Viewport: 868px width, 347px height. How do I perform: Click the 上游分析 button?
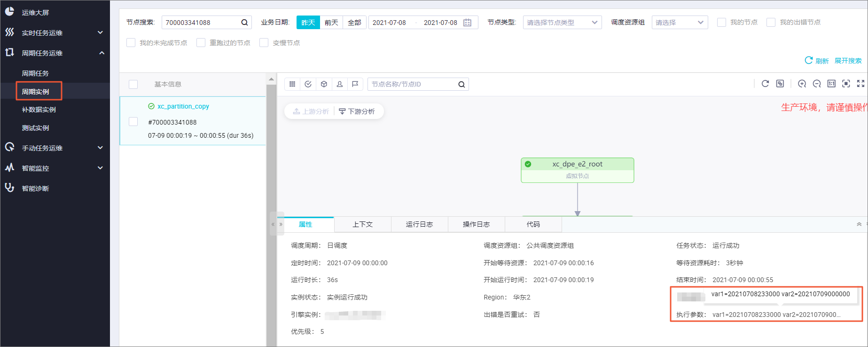311,111
